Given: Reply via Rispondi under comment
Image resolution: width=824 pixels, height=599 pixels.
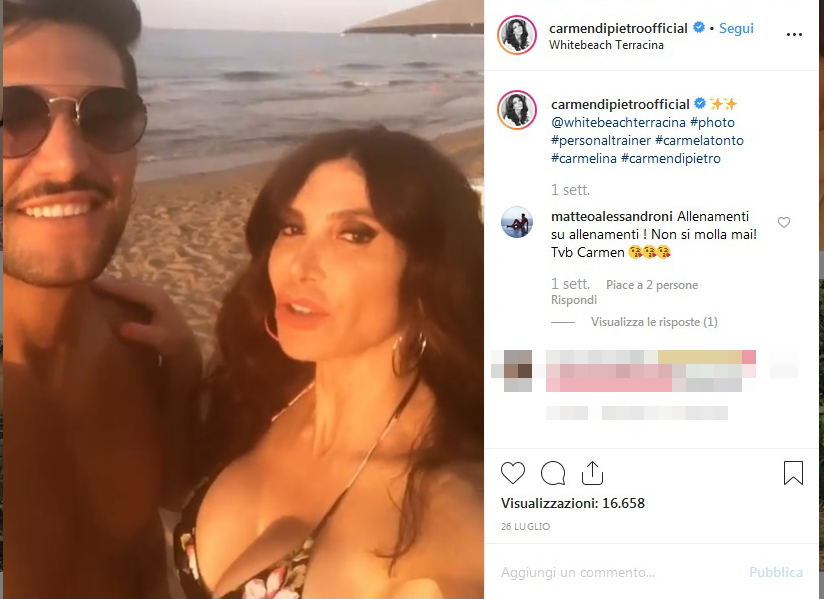Looking at the screenshot, I should tap(574, 300).
